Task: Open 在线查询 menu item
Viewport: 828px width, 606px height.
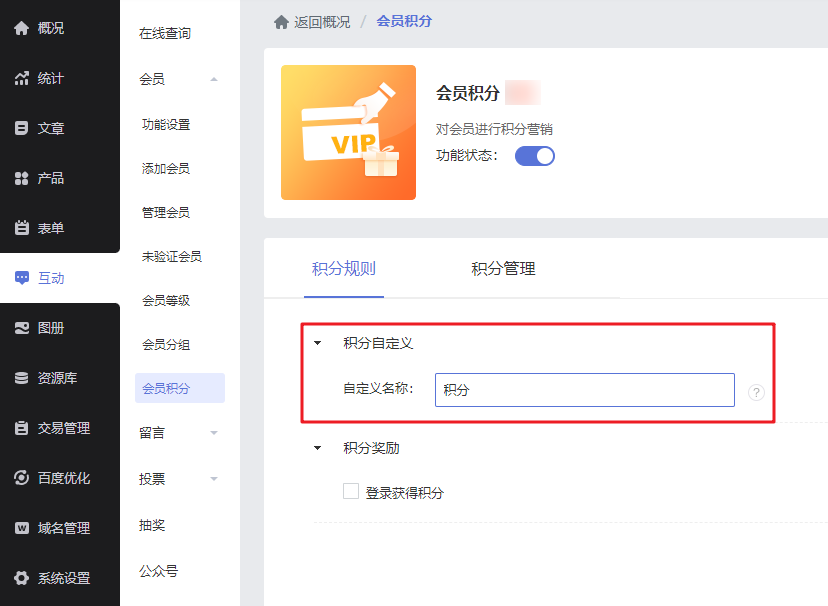Action: (165, 33)
